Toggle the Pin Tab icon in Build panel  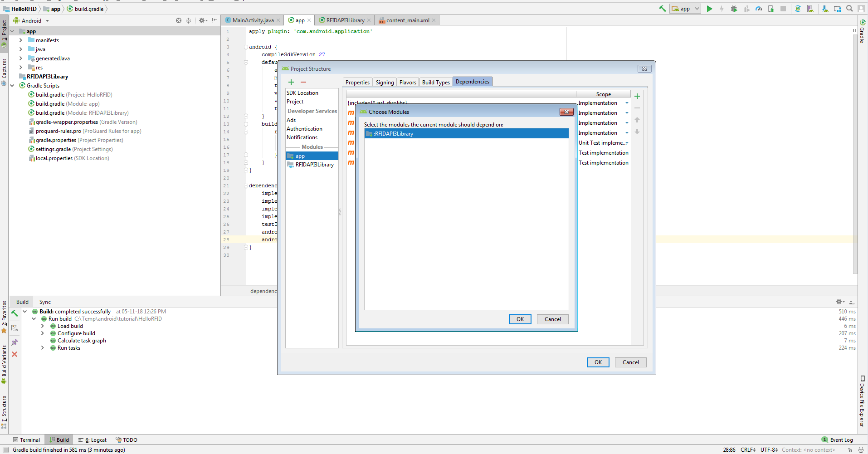pos(15,342)
